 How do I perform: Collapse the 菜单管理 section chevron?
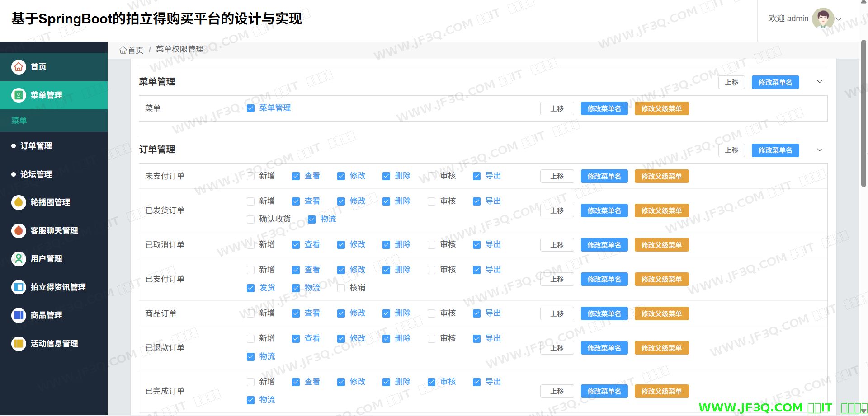coord(820,82)
